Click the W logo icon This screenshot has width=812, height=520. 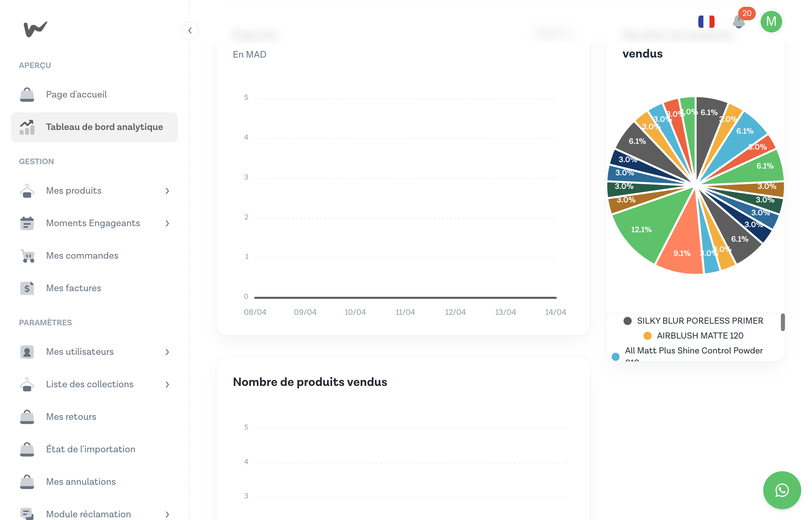coord(35,29)
